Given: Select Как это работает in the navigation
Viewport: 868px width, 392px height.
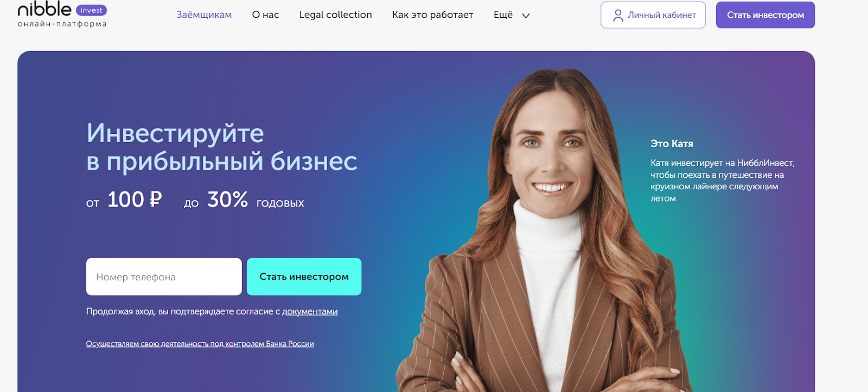Looking at the screenshot, I should pyautogui.click(x=432, y=15).
